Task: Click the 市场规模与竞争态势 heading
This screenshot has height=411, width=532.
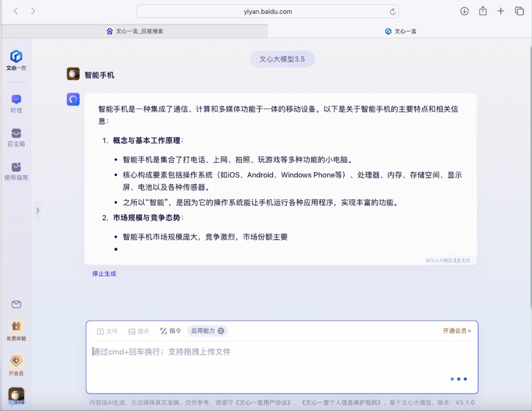Action: pos(146,218)
